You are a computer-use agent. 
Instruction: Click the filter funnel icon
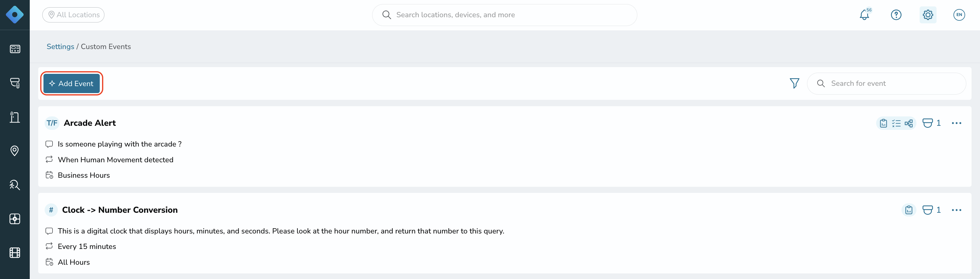click(x=794, y=83)
